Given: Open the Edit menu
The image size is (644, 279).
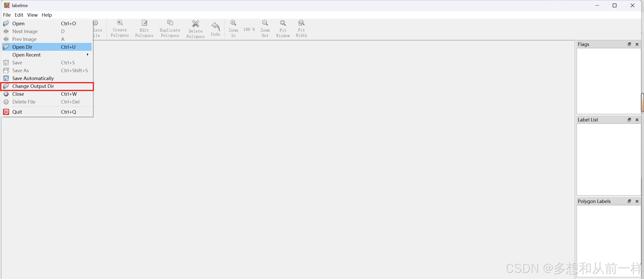Looking at the screenshot, I should 19,15.
